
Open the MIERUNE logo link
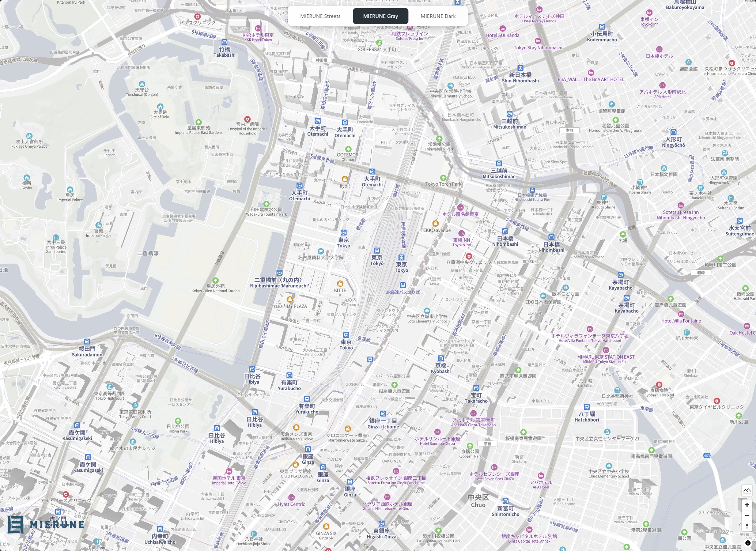point(46,524)
